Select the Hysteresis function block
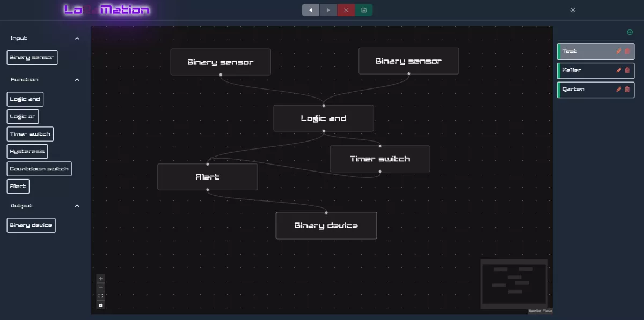This screenshot has width=644, height=320. [26, 151]
